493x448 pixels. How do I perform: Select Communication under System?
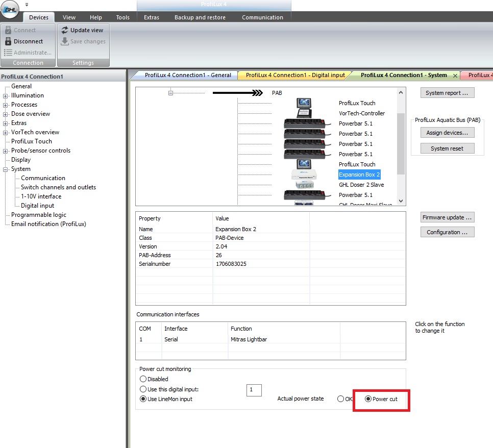click(x=43, y=178)
